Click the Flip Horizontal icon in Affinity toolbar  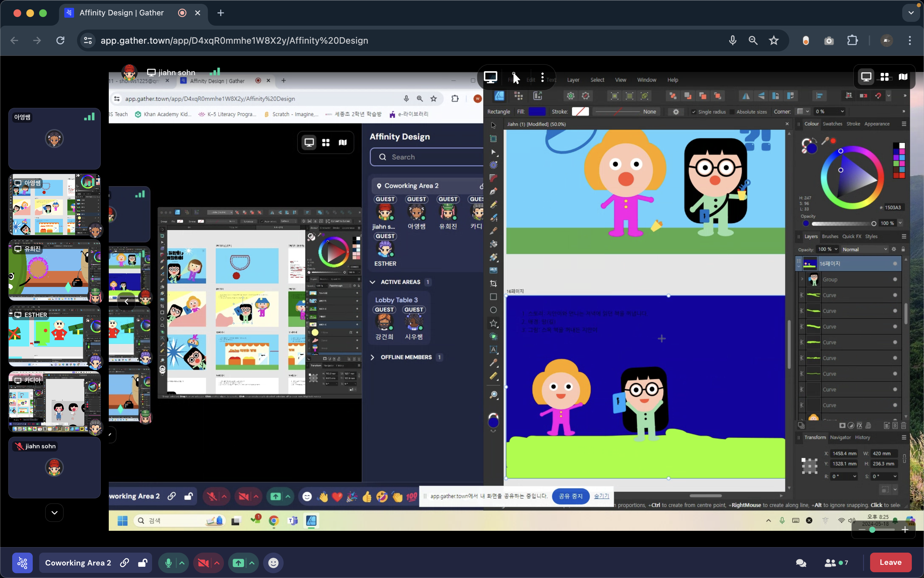[x=746, y=96]
